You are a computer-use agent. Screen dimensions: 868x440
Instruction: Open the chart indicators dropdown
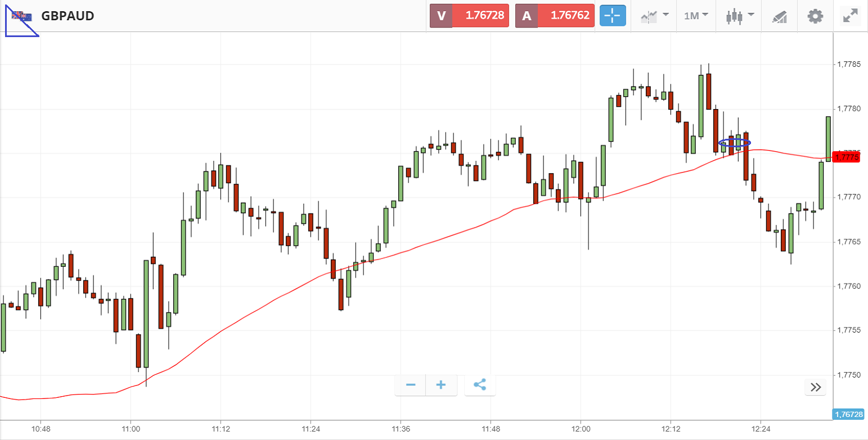(655, 16)
